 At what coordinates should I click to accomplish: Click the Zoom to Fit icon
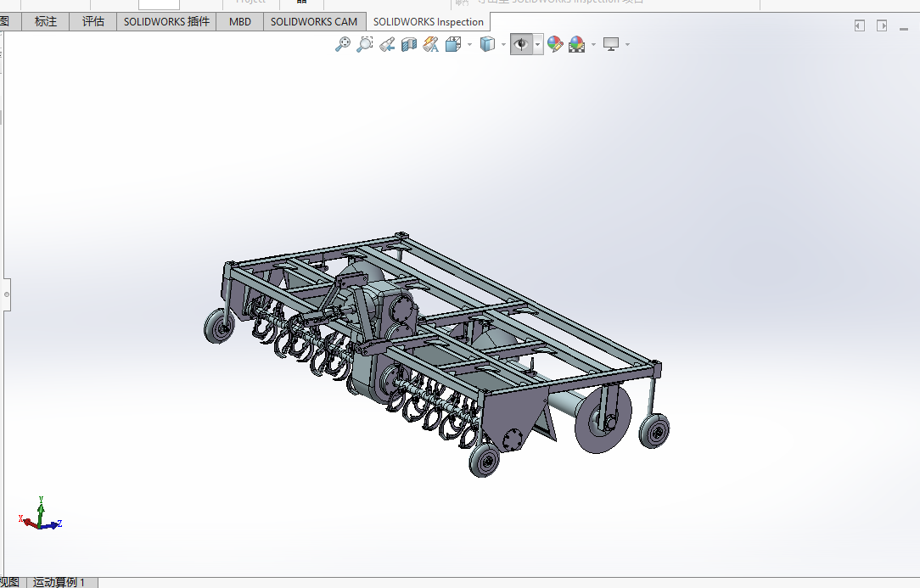(343, 44)
